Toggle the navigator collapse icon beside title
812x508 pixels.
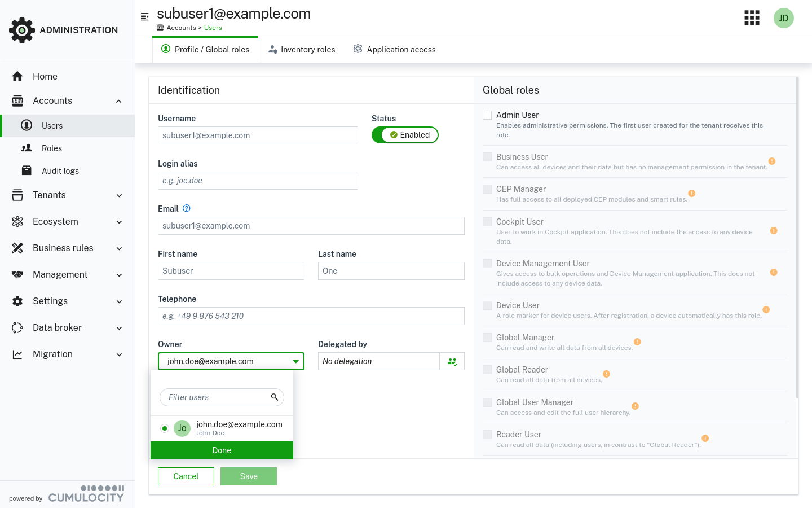(x=145, y=17)
